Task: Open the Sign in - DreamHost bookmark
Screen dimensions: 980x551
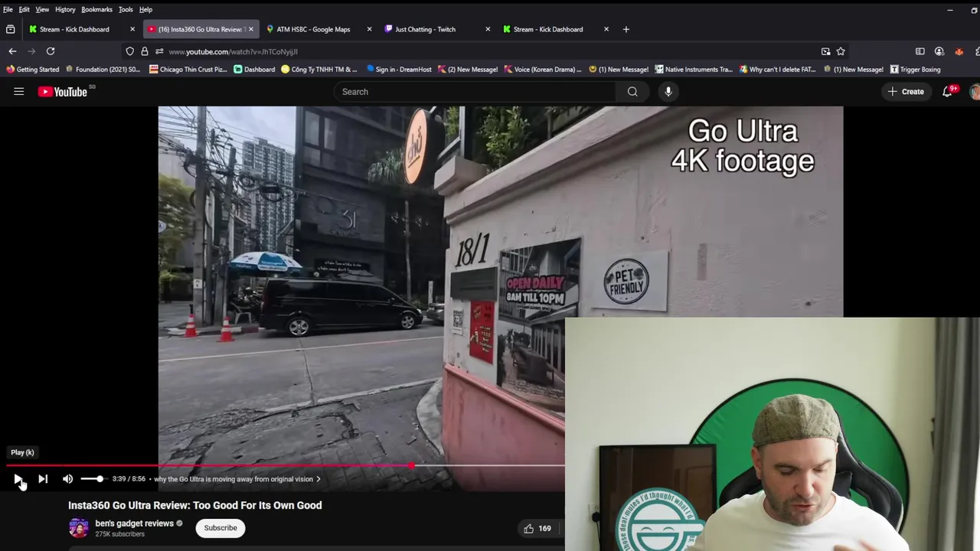Action: pos(399,70)
